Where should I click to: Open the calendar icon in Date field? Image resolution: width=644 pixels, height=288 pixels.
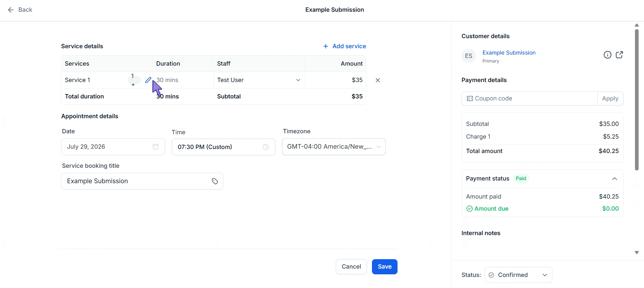coord(156,147)
